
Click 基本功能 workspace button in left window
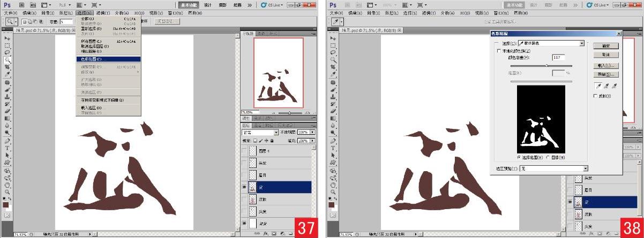point(189,5)
